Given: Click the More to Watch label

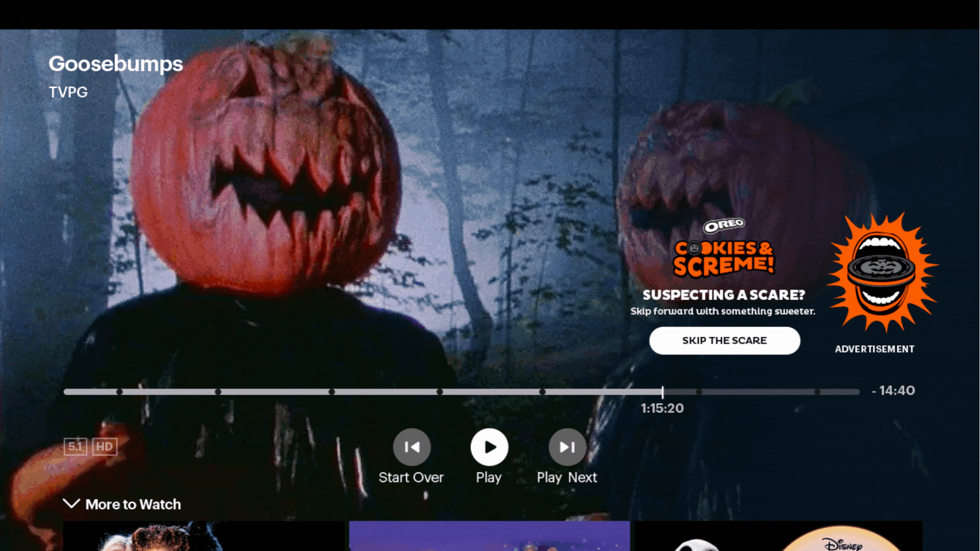Looking at the screenshot, I should (x=133, y=504).
